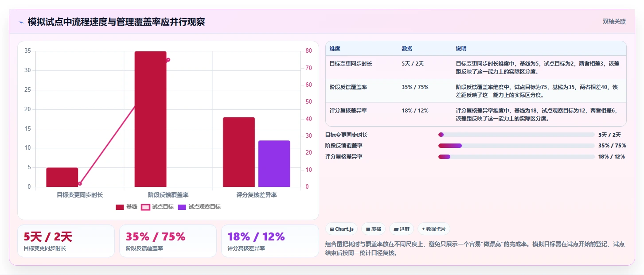
Task: Toggle the 试点观察目标 legend entry
Action: pos(199,207)
